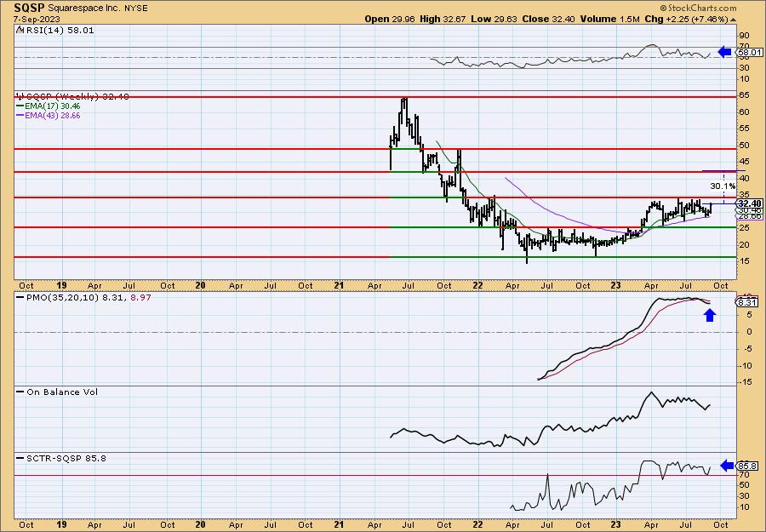Click the 65 price axis label

click(745, 95)
